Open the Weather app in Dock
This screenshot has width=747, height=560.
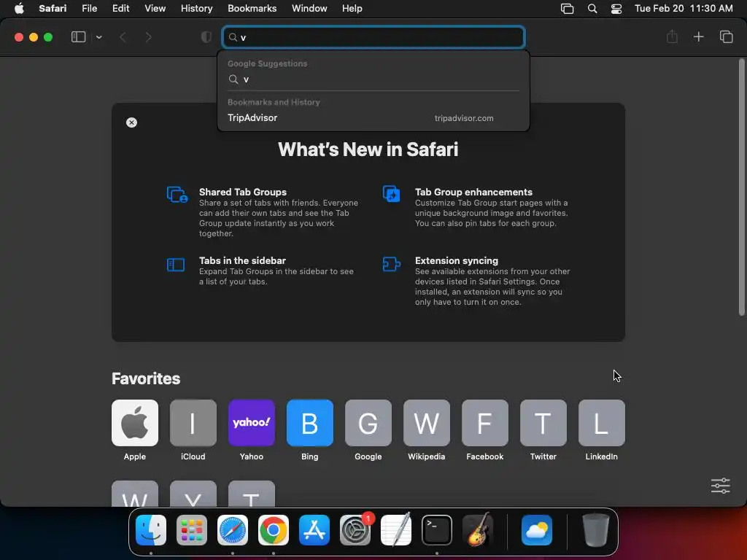[537, 530]
